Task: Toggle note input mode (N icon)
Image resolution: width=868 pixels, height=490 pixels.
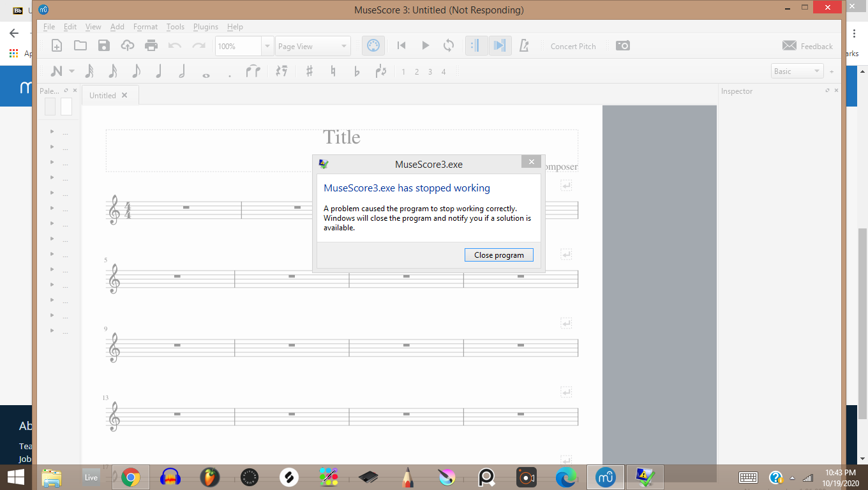Action: click(x=57, y=71)
